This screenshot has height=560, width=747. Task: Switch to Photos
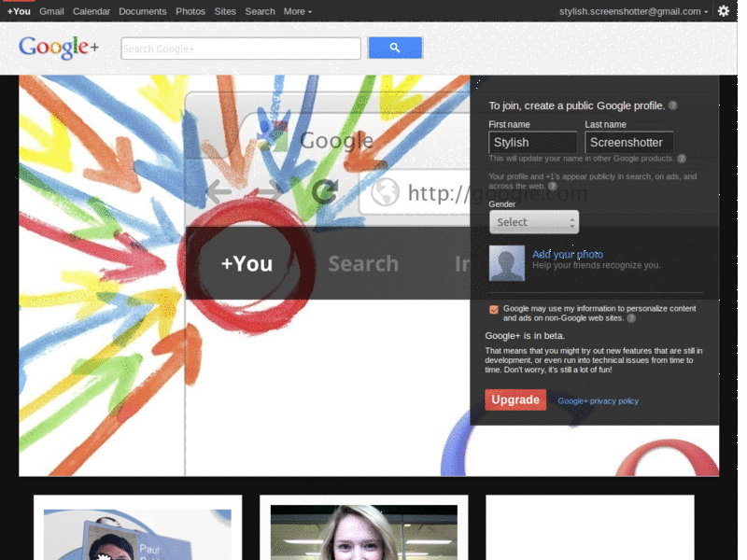pyautogui.click(x=190, y=11)
